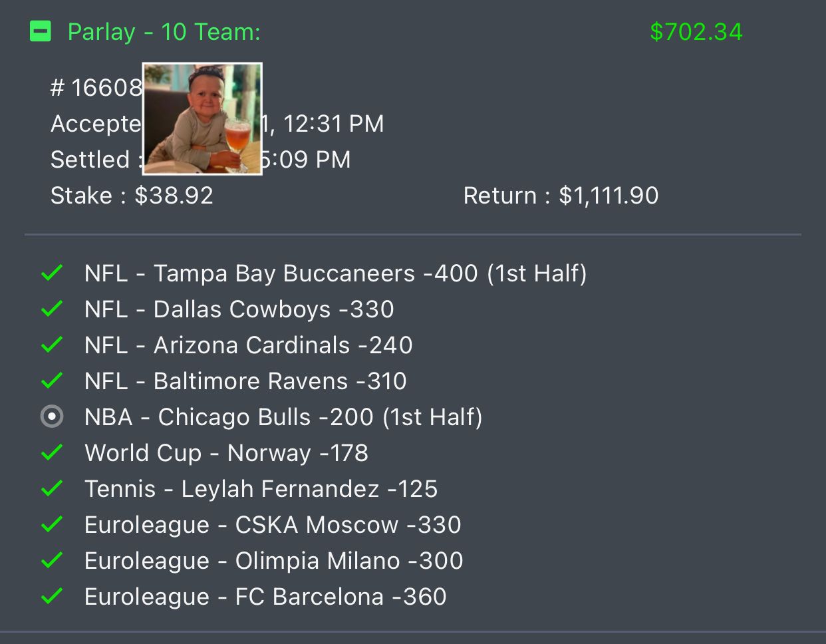Click the Tampa Bay Buccaneers -400 leg
The height and width of the screenshot is (644, 826).
[335, 273]
